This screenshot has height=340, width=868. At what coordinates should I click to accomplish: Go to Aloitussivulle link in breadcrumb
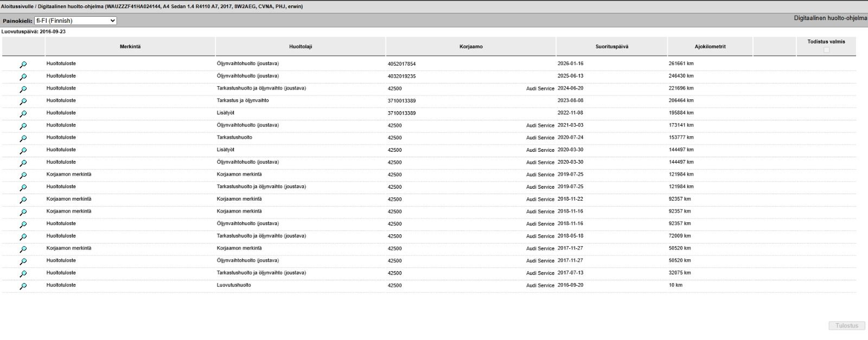tap(16, 7)
